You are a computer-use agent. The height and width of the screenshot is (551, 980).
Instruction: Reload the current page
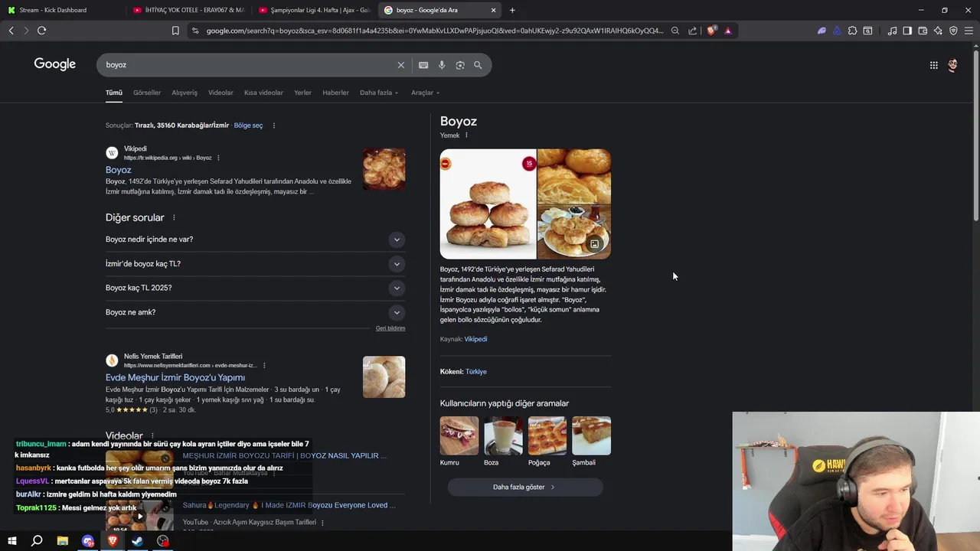click(41, 31)
